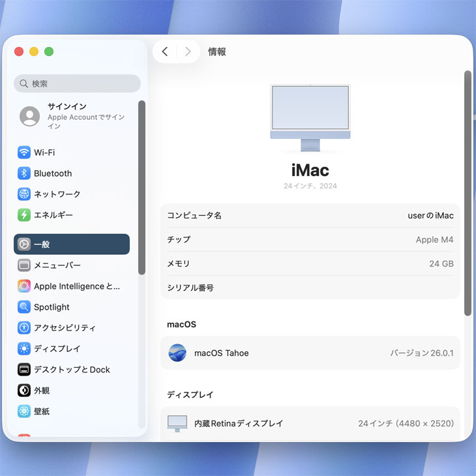Open アクセシビリティ icon
The image size is (476, 476).
pos(24,327)
